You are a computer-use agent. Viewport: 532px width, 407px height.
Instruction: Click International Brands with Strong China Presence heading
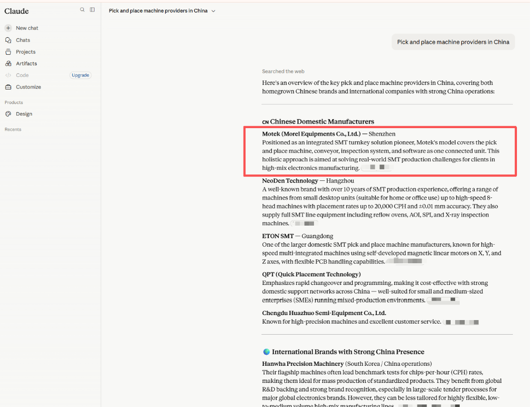(x=348, y=352)
